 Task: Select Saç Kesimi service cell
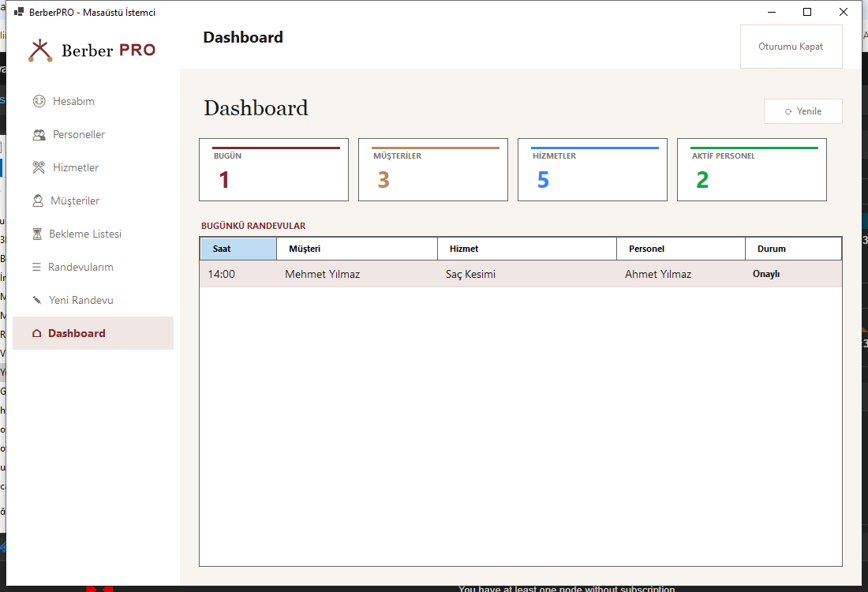527,274
